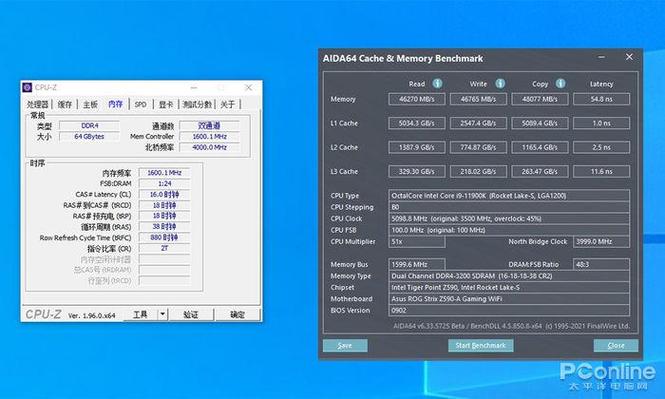Click the Memory Latency value 54.8 ns
The height and width of the screenshot is (399, 665).
point(601,99)
